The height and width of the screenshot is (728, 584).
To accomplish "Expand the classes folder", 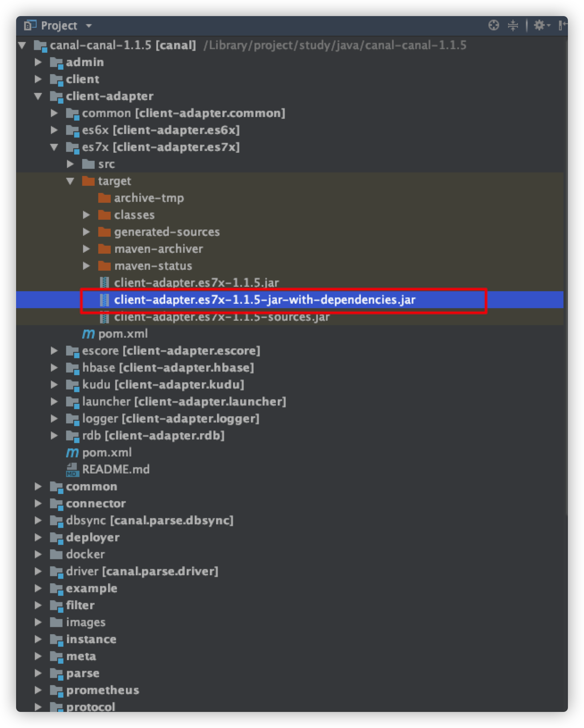I will 86,215.
